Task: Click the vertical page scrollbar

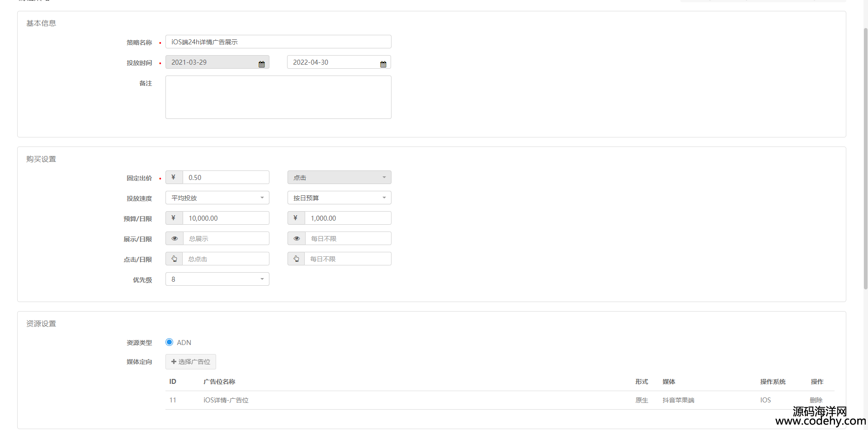Action: 865,158
